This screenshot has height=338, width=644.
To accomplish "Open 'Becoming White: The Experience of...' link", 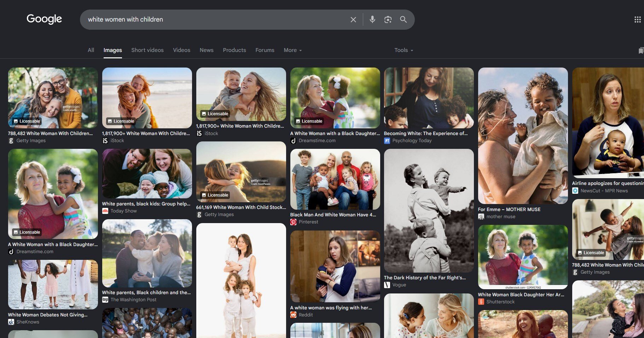I will (x=426, y=134).
